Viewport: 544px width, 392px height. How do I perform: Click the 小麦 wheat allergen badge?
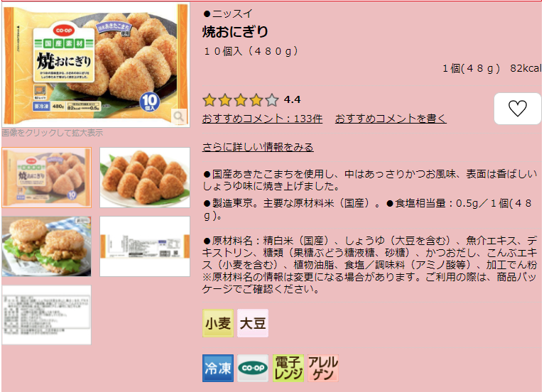click(218, 323)
